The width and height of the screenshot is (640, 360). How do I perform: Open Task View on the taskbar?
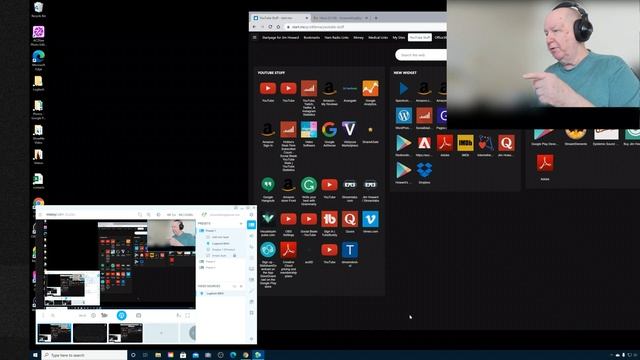[x=145, y=355]
